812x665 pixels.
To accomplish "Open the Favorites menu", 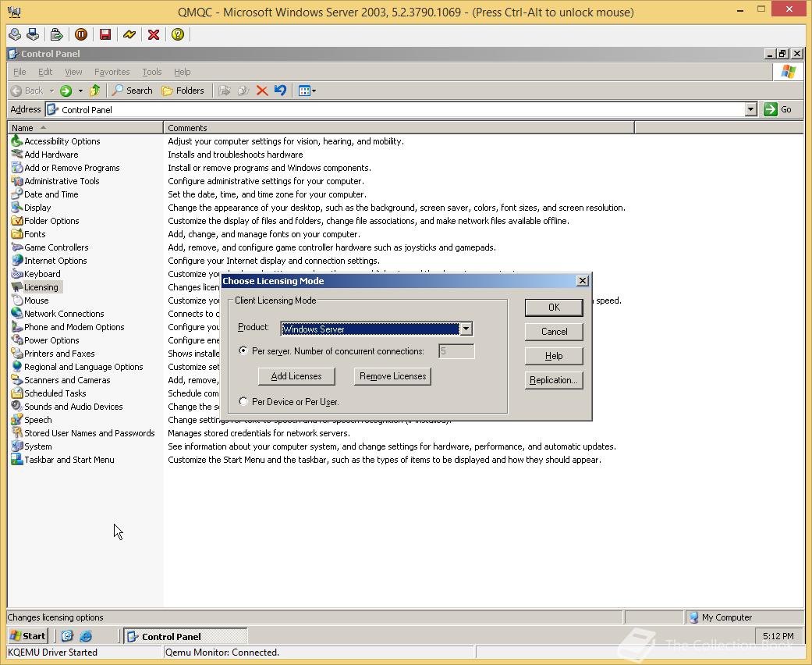I will click(x=112, y=72).
